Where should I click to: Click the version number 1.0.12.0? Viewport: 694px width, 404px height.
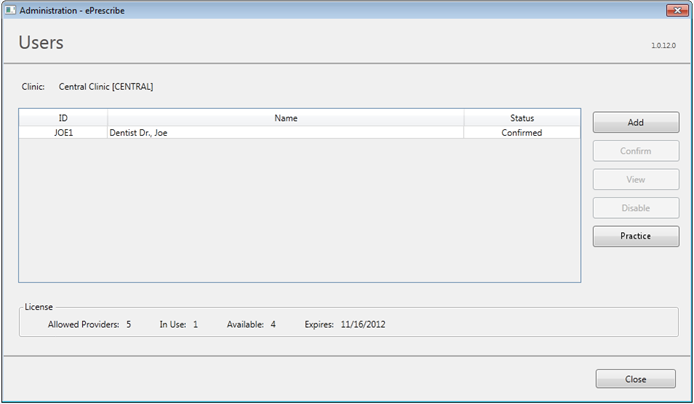click(x=663, y=46)
